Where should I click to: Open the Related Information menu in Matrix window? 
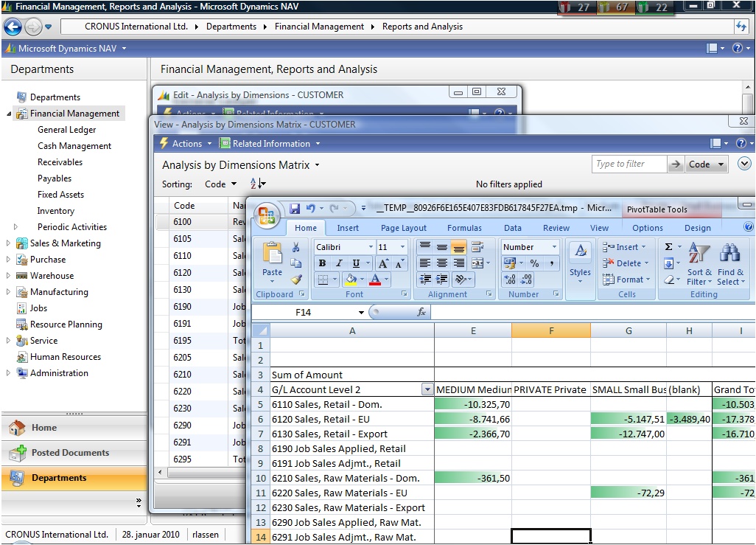(270, 143)
